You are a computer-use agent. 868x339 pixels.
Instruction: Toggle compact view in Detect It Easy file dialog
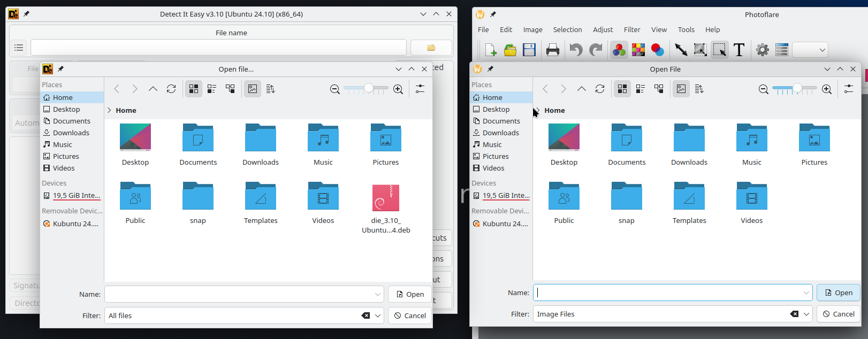[212, 89]
